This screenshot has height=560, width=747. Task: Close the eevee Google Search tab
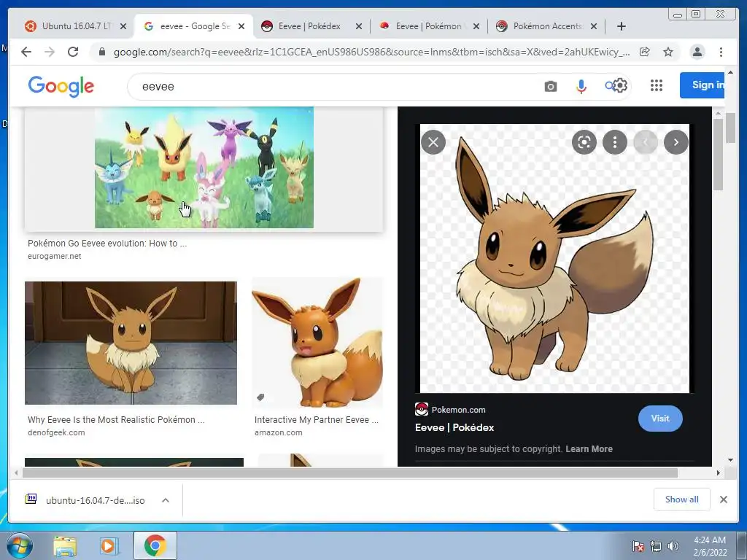(241, 26)
